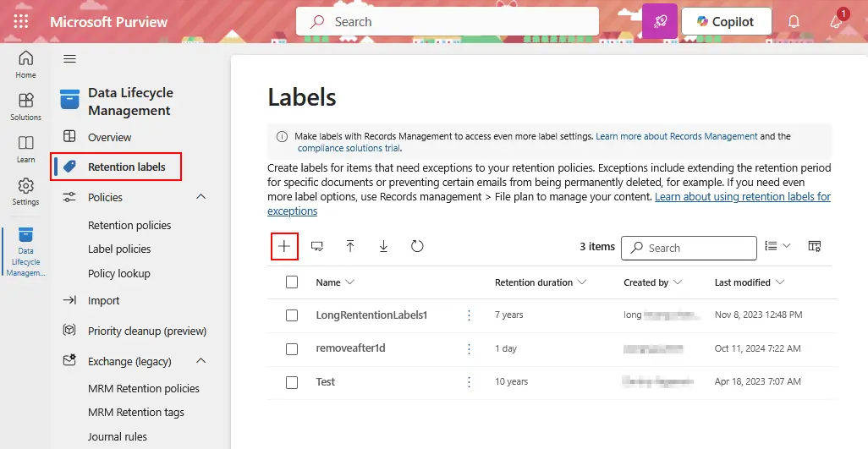
Task: Sort by Retention duration column
Action: tap(541, 282)
